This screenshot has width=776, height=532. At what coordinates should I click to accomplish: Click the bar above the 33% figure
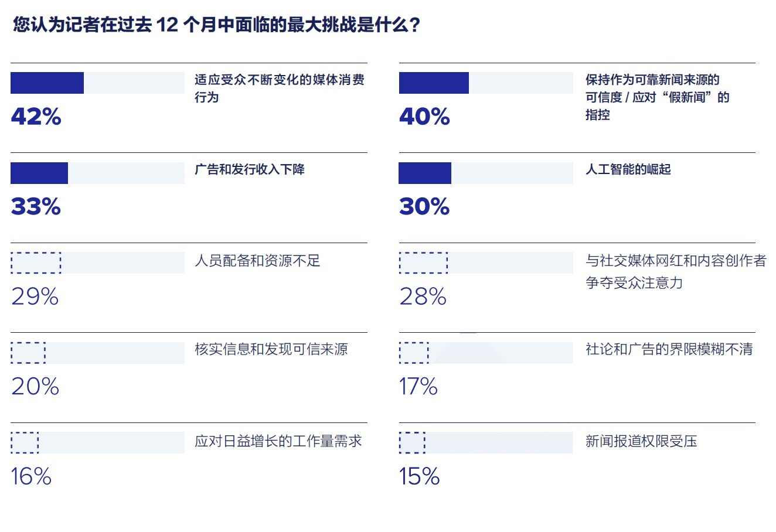click(x=39, y=173)
